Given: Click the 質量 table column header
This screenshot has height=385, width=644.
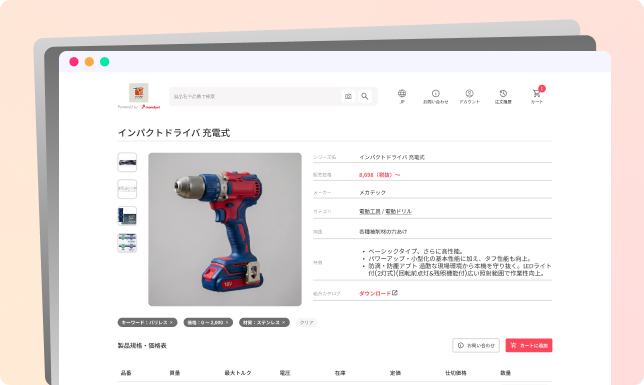Looking at the screenshot, I should pyautogui.click(x=175, y=373).
